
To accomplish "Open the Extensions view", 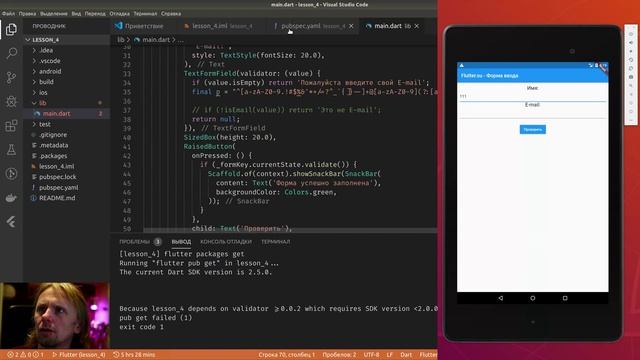I will pos(11,125).
